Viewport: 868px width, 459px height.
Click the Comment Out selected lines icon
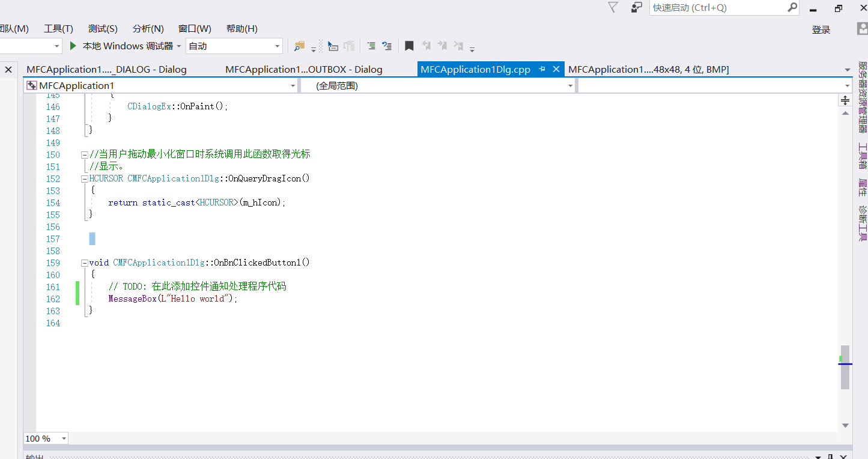pos(371,46)
